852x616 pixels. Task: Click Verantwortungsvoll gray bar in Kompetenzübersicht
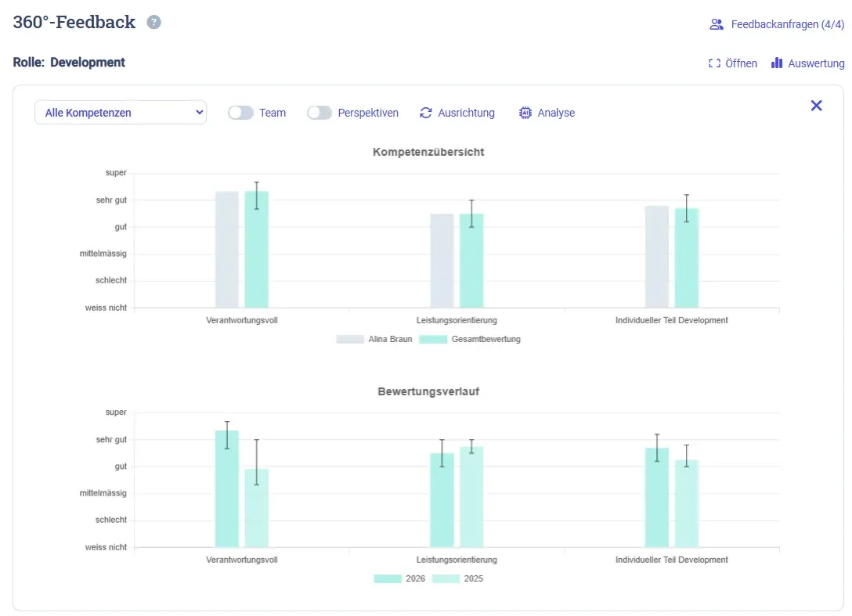pos(226,250)
